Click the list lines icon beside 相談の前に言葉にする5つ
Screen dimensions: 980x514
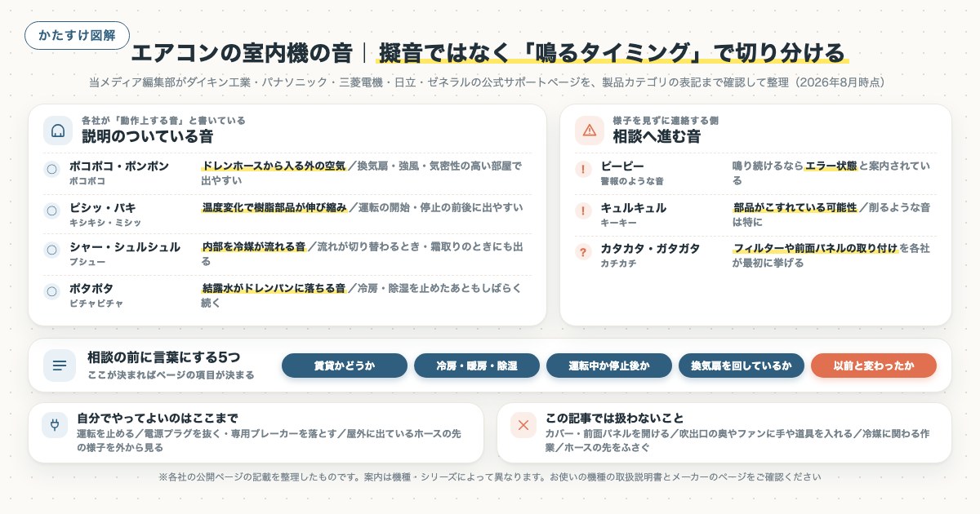tap(59, 366)
